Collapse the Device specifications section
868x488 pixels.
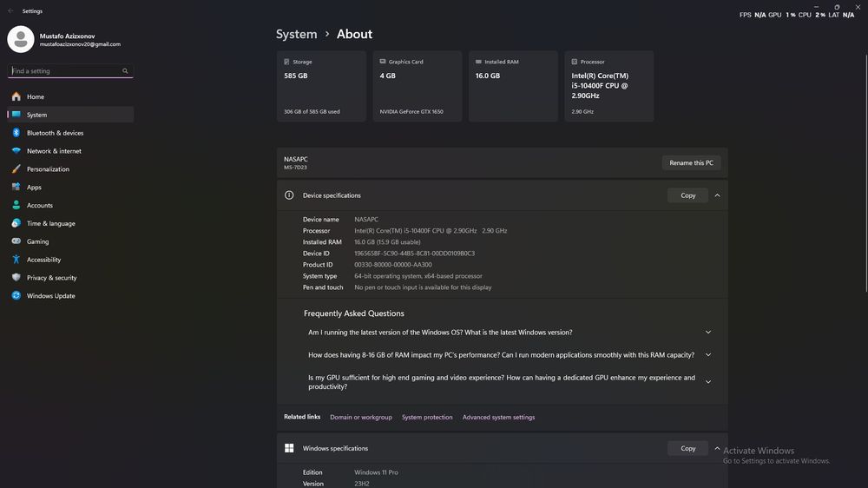717,195
